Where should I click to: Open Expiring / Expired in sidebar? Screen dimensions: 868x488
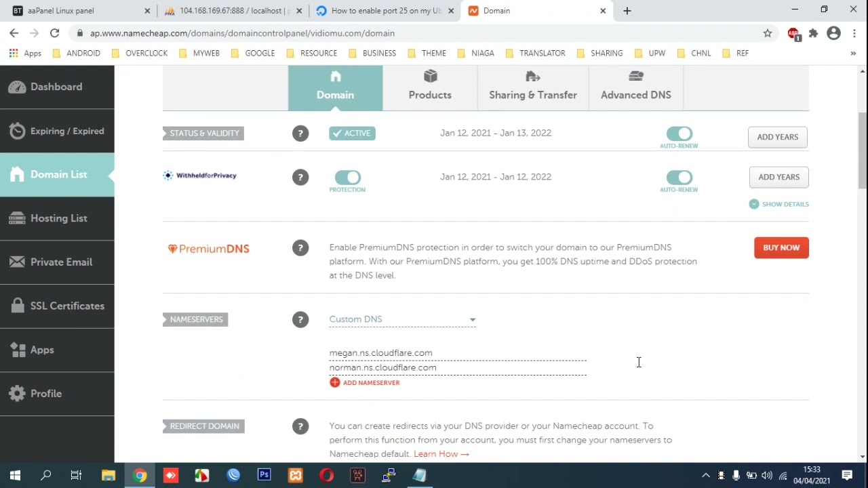[57, 131]
